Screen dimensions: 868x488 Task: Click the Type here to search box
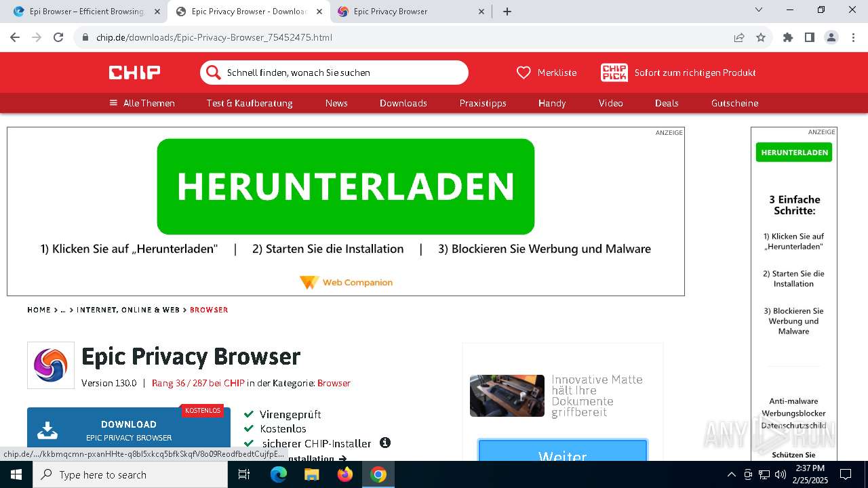[130, 474]
